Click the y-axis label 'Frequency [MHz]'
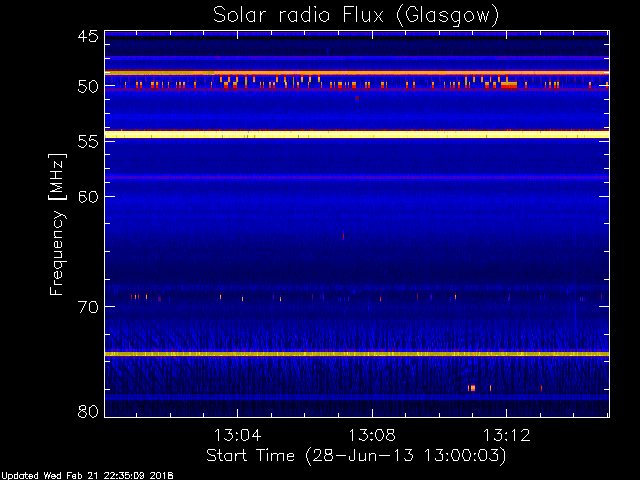The image size is (640, 480). 57,224
